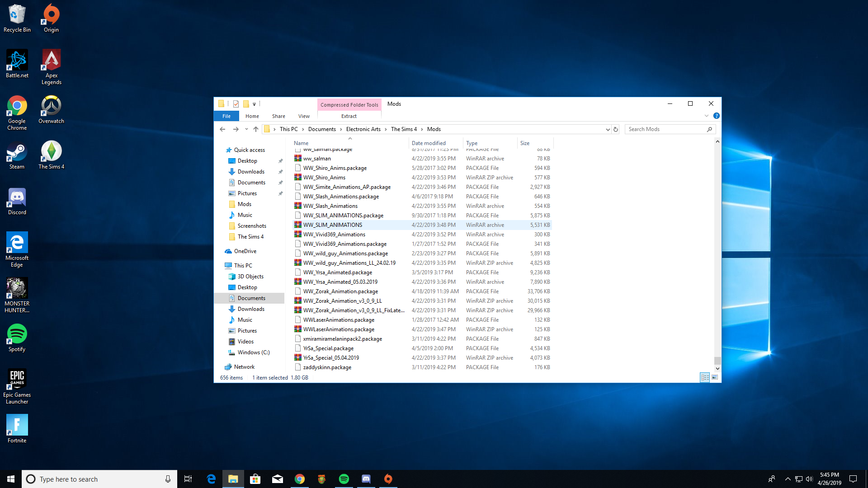Image resolution: width=868 pixels, height=488 pixels.
Task: Open the volume control in system tray
Action: [x=809, y=479]
